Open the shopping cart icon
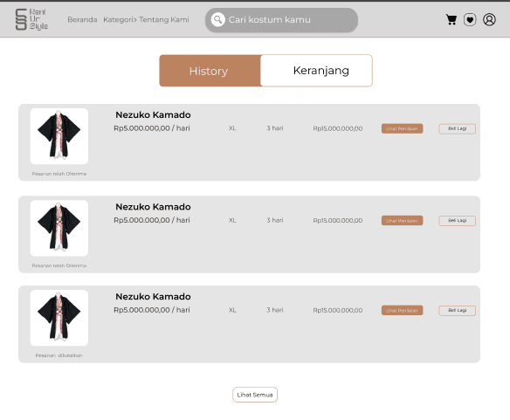Image resolution: width=510 pixels, height=420 pixels. click(451, 19)
